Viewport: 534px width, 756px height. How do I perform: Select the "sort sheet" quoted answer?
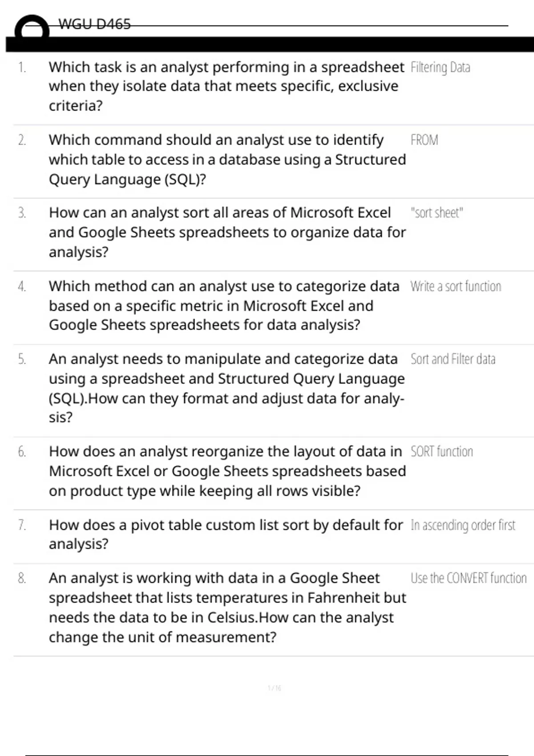click(437, 213)
